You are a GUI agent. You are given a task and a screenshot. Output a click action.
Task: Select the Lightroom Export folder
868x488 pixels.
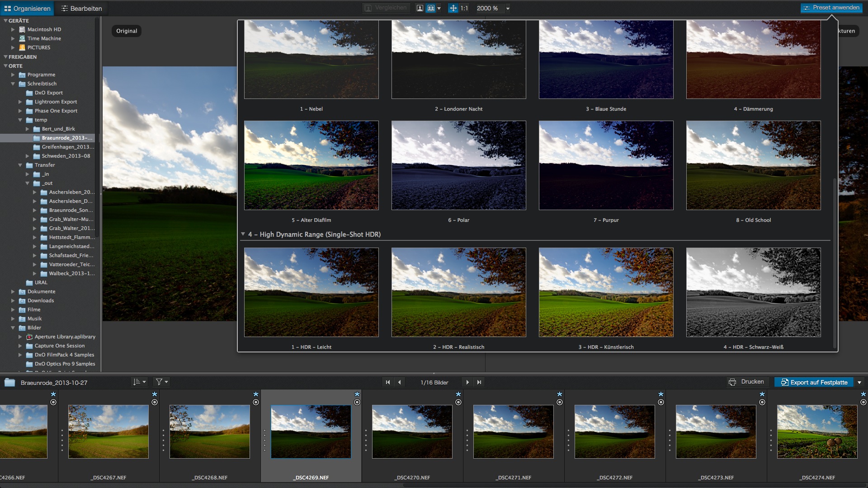(x=56, y=102)
